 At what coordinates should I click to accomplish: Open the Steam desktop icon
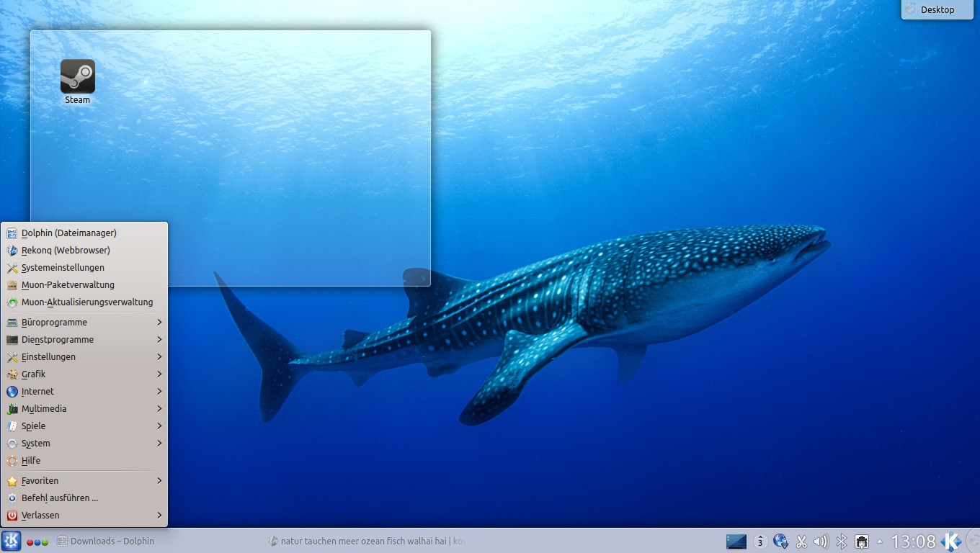tap(77, 78)
